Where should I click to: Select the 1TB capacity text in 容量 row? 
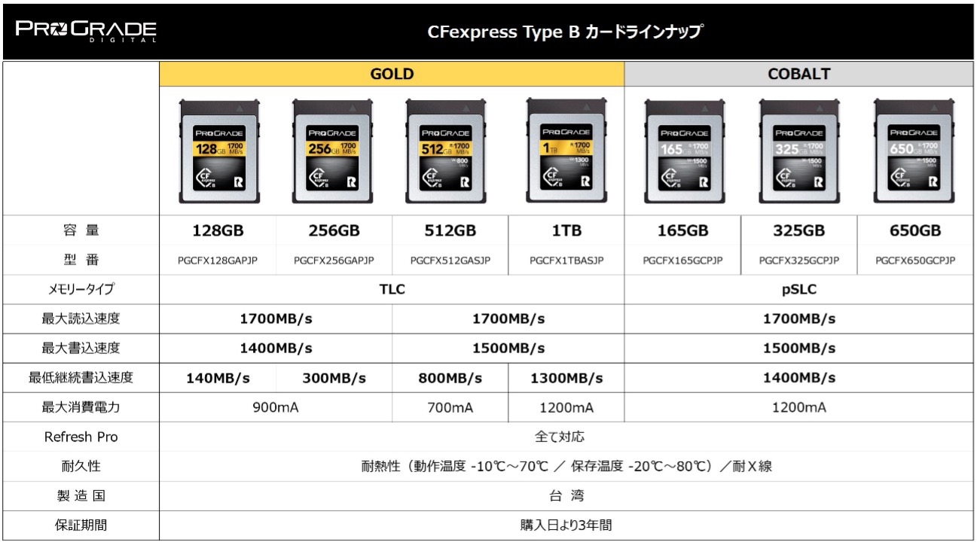coord(566,231)
